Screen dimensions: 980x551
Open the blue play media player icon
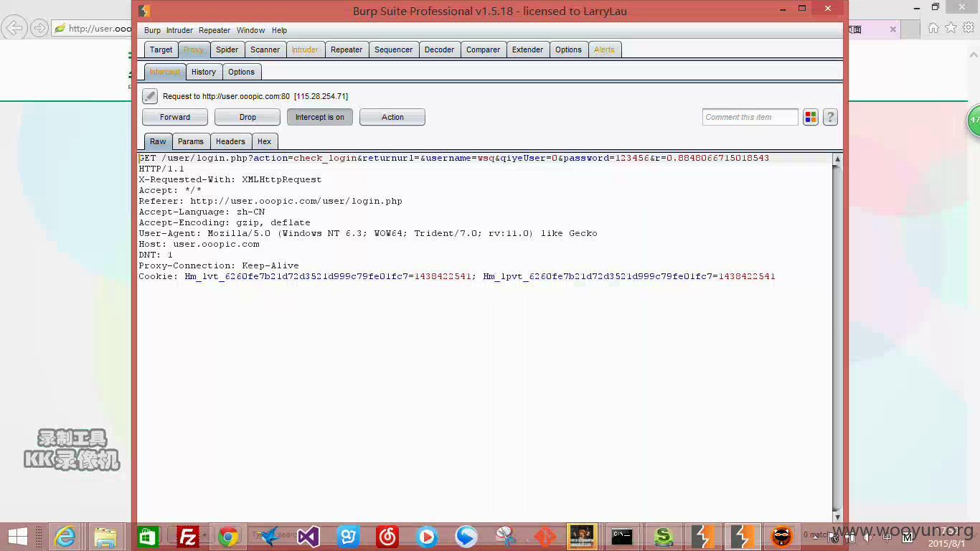[426, 537]
